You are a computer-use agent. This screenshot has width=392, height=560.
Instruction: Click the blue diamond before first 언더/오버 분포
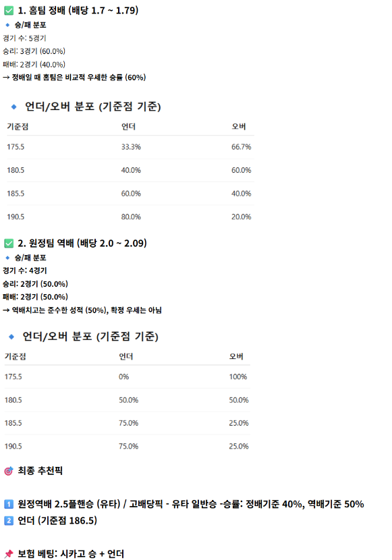(x=14, y=107)
